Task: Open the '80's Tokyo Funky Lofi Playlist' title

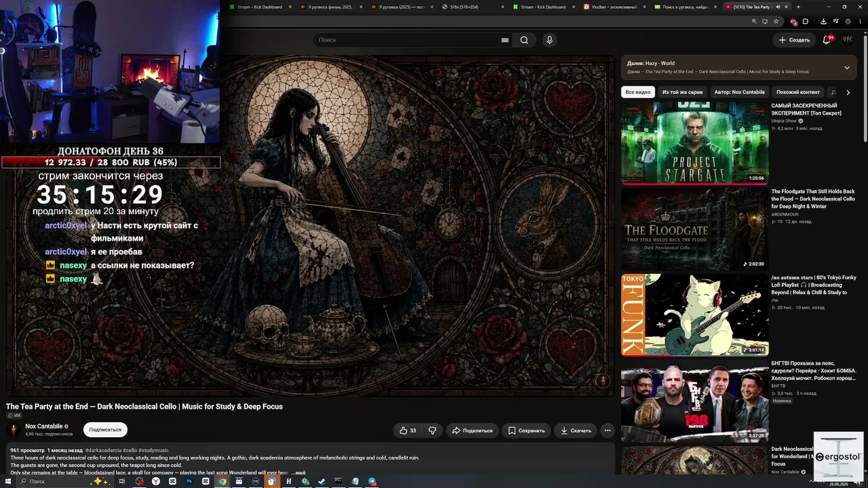Action: point(814,285)
